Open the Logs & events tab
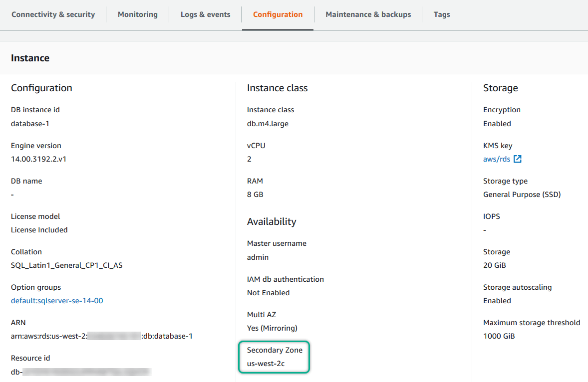The image size is (588, 382). (x=205, y=14)
